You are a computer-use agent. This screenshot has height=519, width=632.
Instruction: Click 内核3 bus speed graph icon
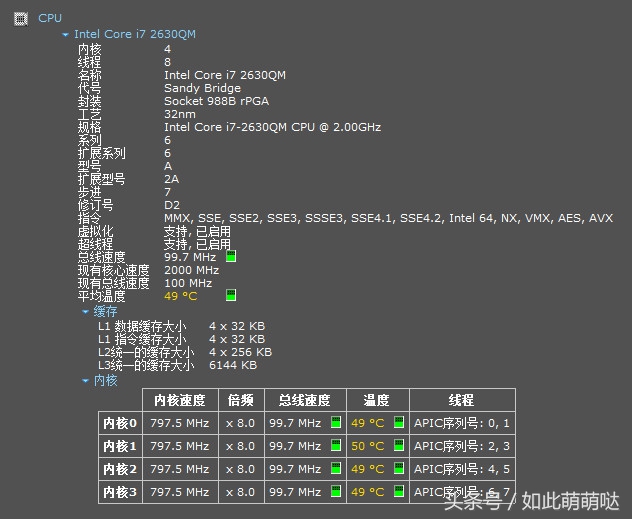coord(336,491)
